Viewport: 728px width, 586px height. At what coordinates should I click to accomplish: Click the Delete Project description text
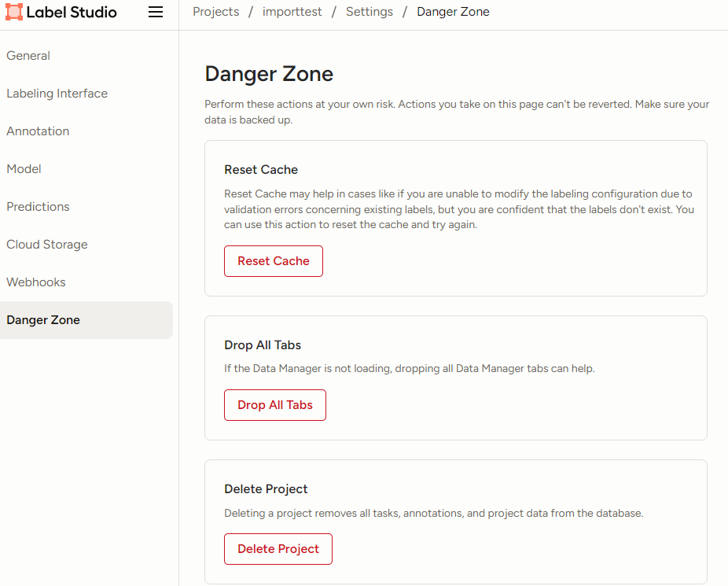[433, 514]
